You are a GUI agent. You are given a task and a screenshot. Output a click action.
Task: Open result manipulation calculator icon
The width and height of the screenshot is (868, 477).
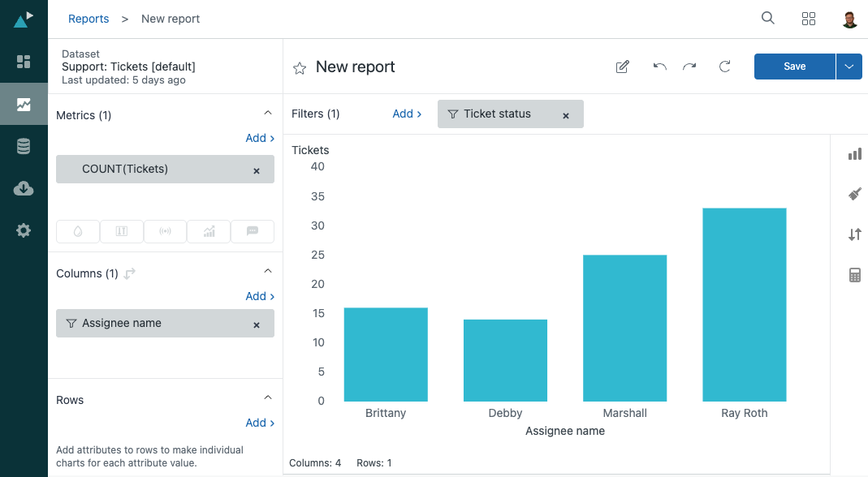[x=854, y=276]
